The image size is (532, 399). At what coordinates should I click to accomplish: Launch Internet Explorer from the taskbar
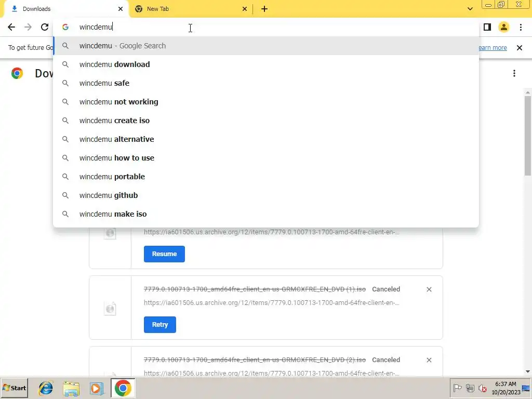coord(46,388)
